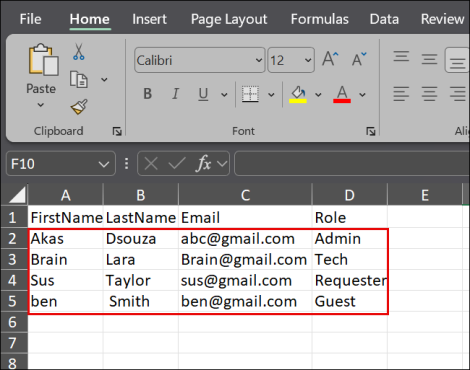
Task: Select row 6 header
Action: point(13,322)
